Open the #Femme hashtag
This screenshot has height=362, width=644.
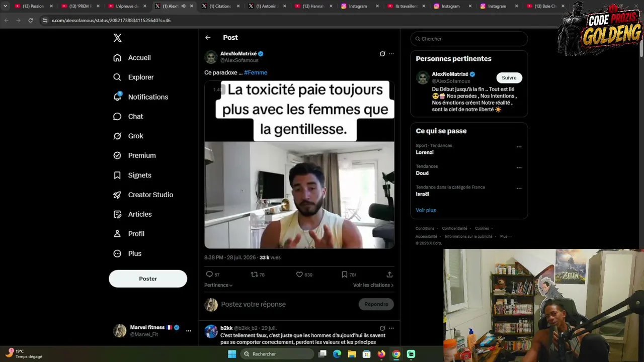point(256,72)
